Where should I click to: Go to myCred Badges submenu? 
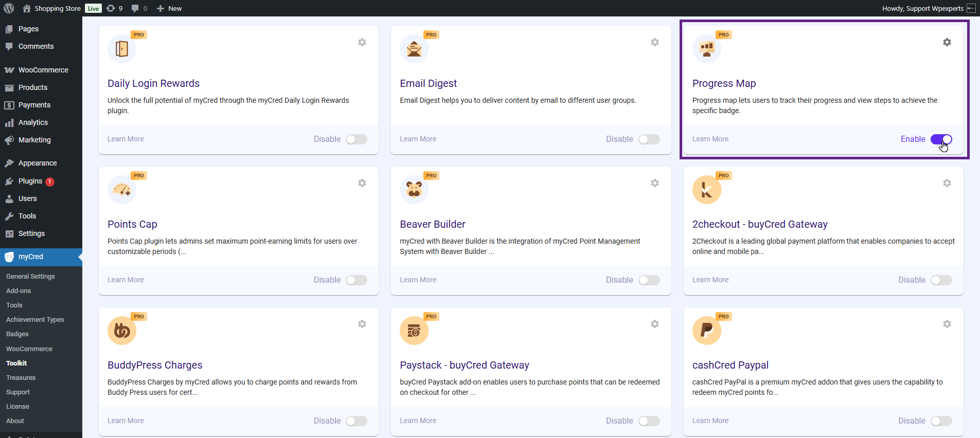(x=17, y=334)
